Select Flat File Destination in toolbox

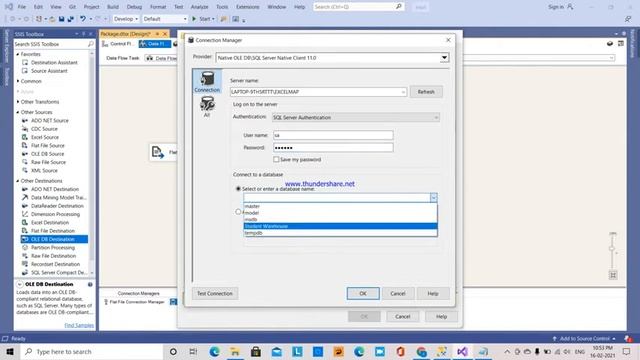click(53, 231)
